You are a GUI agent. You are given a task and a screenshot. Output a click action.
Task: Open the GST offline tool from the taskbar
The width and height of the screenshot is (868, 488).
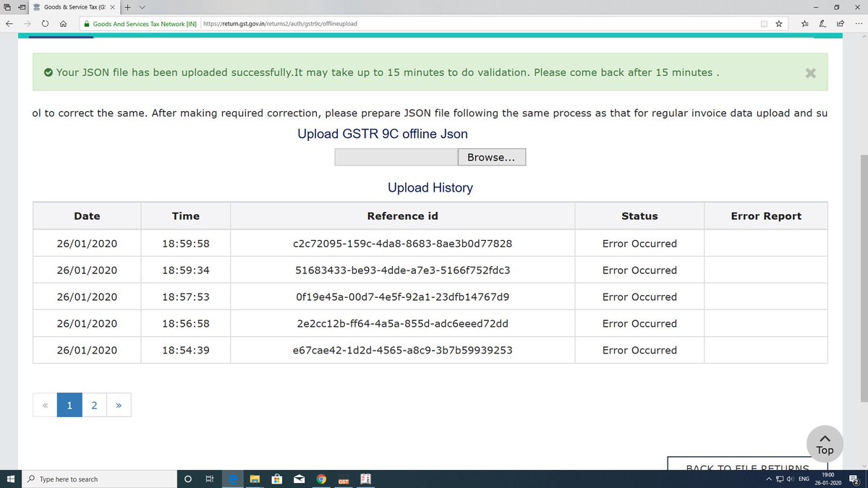pos(344,479)
